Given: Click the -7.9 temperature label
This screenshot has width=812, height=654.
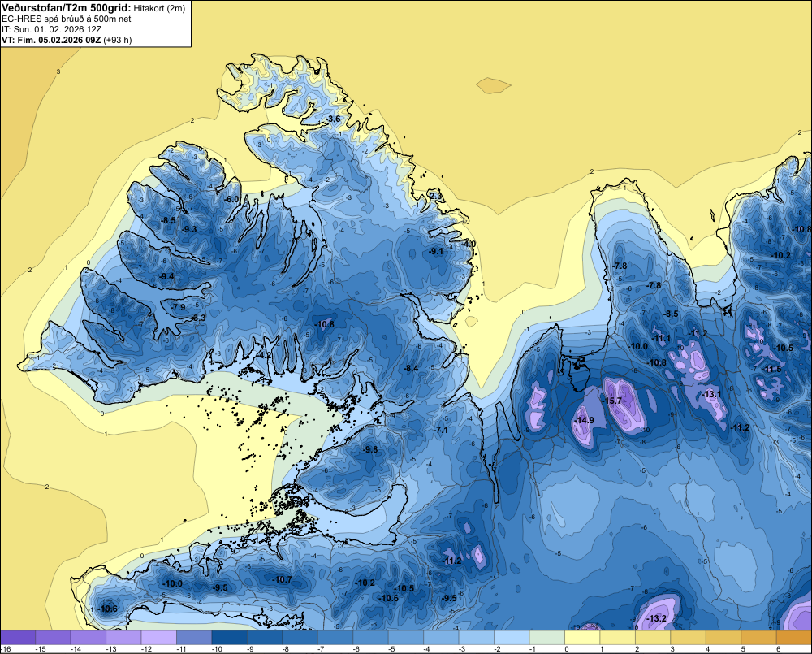Looking at the screenshot, I should 178,307.
